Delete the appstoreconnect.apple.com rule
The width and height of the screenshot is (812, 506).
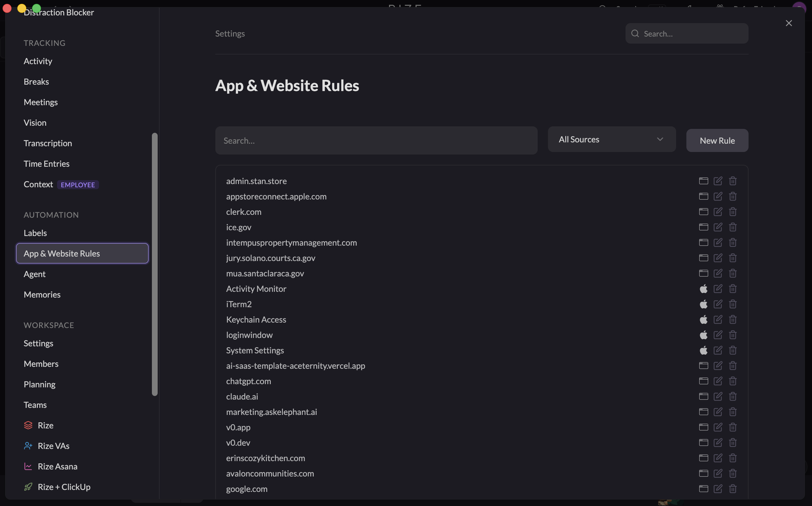coord(733,197)
